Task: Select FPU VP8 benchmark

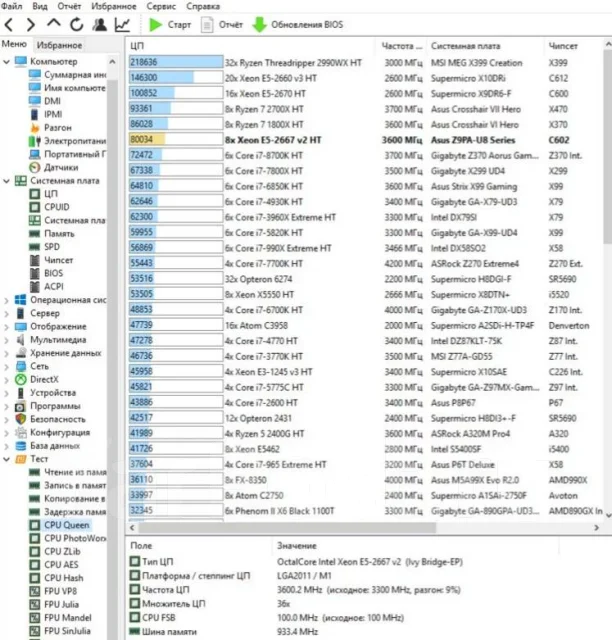Action: click(53, 591)
